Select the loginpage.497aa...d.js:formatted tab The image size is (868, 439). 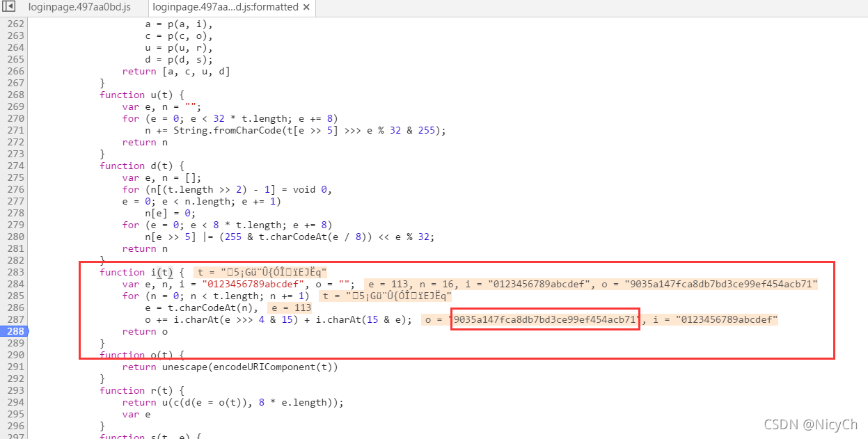click(x=226, y=7)
